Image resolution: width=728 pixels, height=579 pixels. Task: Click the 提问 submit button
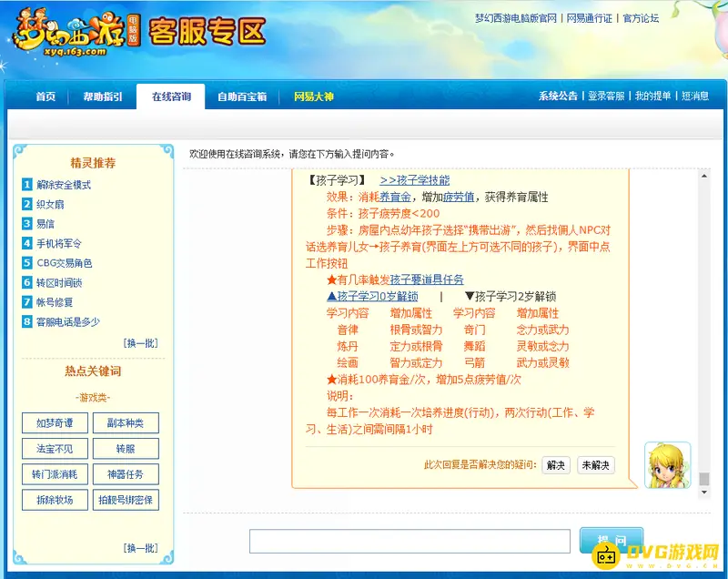coord(612,540)
